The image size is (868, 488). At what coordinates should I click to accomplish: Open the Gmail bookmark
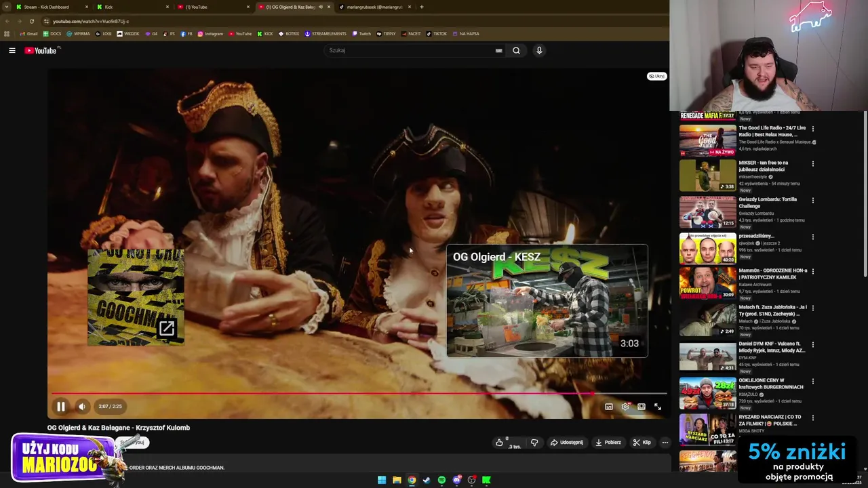(28, 34)
